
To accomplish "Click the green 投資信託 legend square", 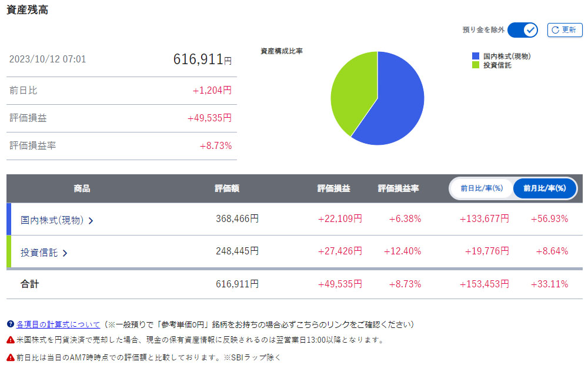I will pos(476,65).
